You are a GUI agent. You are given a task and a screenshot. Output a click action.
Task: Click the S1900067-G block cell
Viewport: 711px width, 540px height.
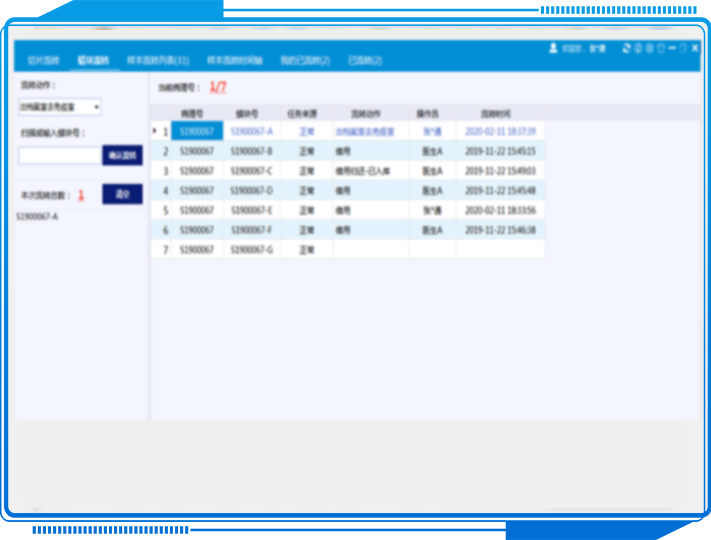251,250
